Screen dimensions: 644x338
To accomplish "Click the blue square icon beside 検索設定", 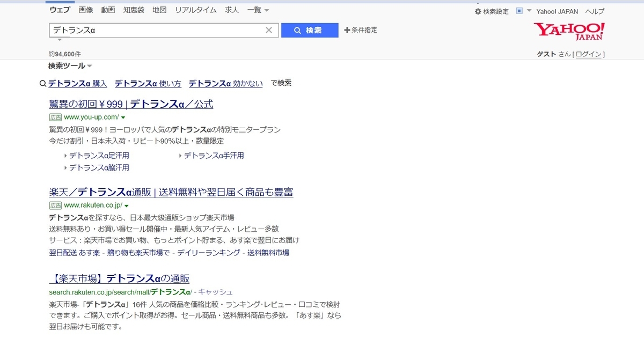I will pos(519,11).
